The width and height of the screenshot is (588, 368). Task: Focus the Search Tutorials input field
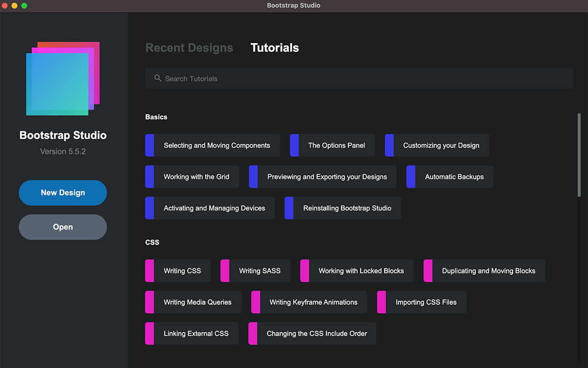(359, 79)
